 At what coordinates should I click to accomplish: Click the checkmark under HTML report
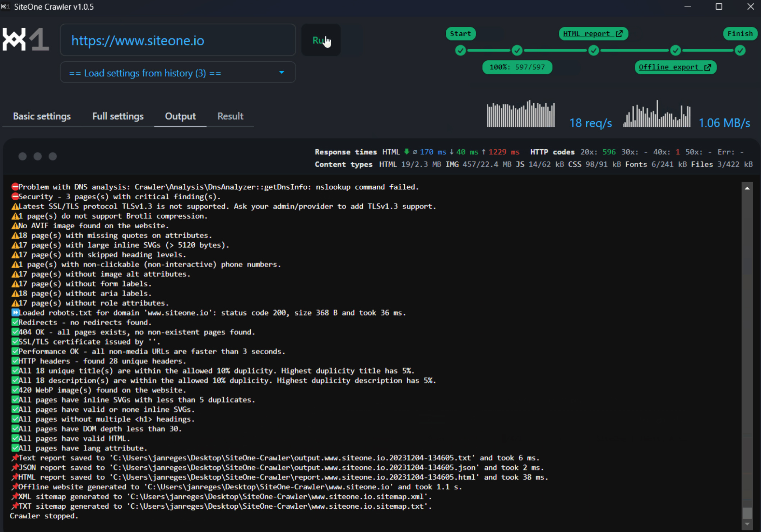594,51
